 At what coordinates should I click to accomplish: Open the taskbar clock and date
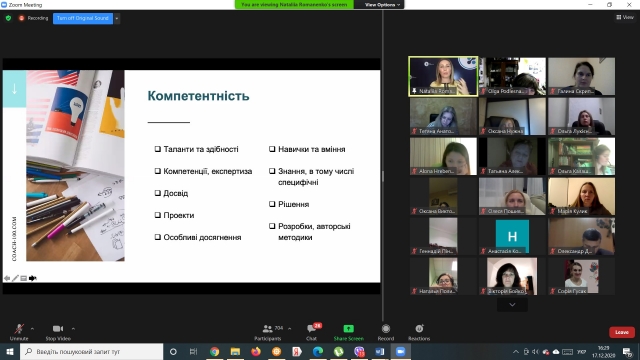(603, 351)
